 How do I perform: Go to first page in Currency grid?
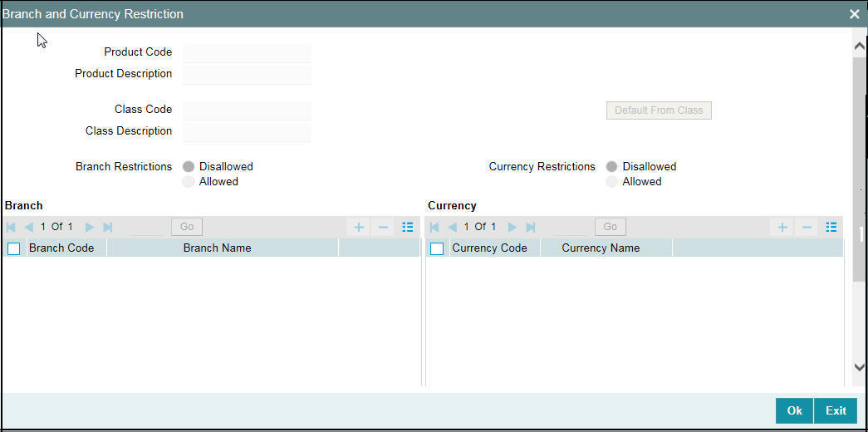tap(434, 227)
